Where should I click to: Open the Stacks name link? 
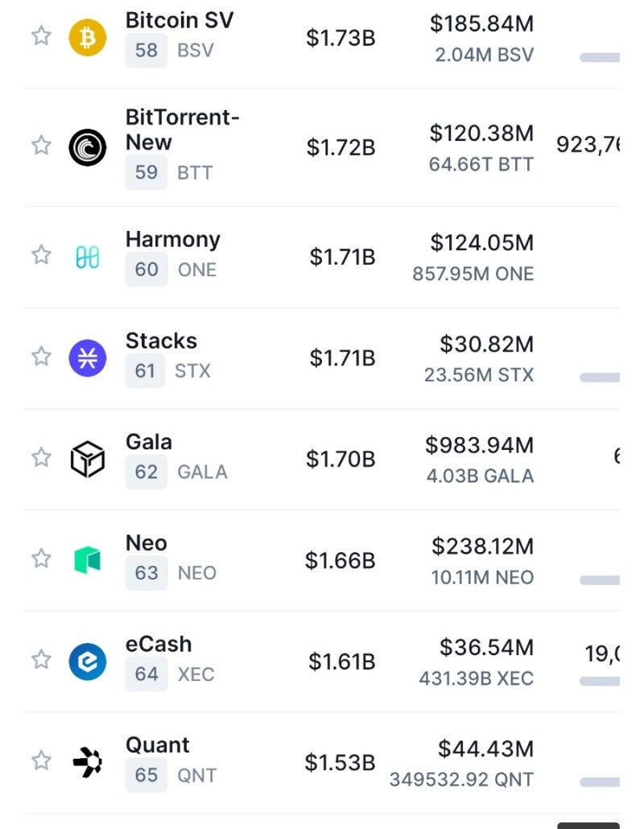click(161, 340)
